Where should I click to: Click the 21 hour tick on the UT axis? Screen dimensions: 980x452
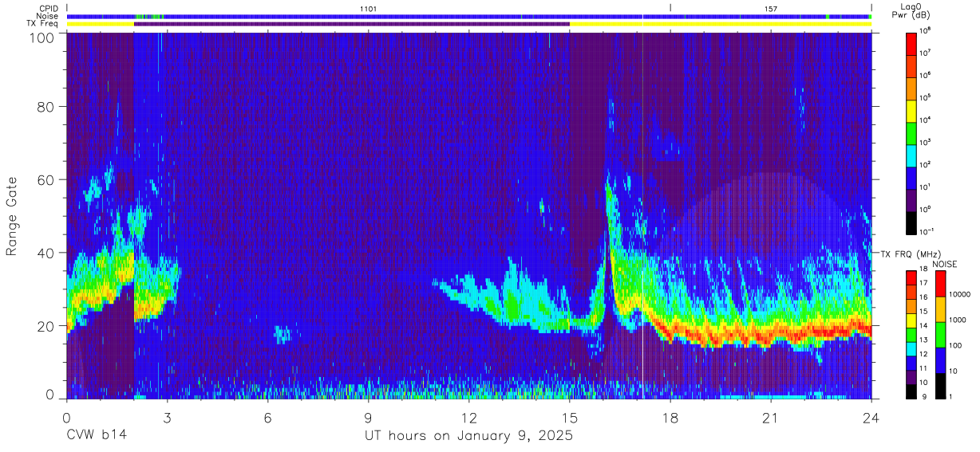click(x=771, y=417)
